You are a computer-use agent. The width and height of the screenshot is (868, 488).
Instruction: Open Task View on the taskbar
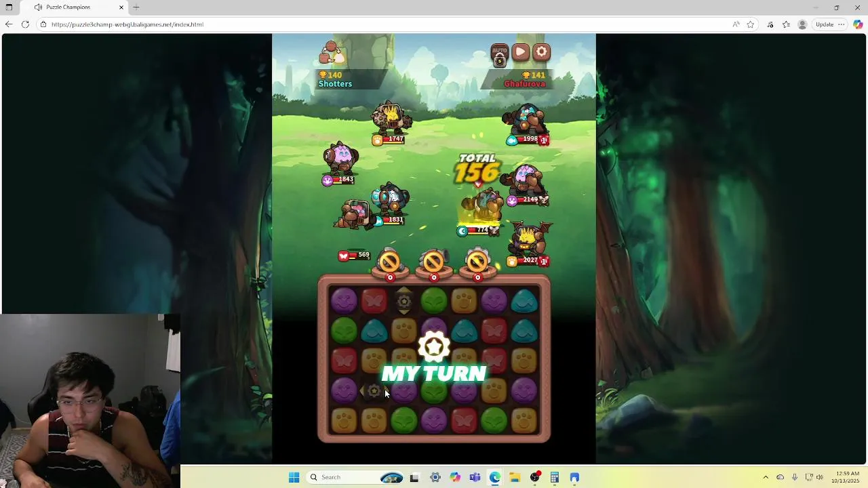click(x=414, y=477)
